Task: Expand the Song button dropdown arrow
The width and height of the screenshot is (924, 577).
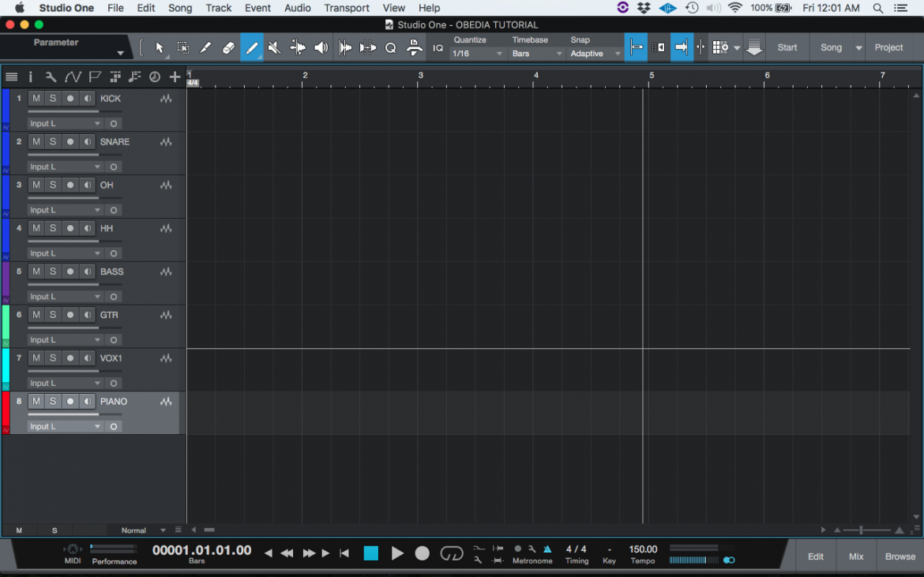Action: pos(858,47)
